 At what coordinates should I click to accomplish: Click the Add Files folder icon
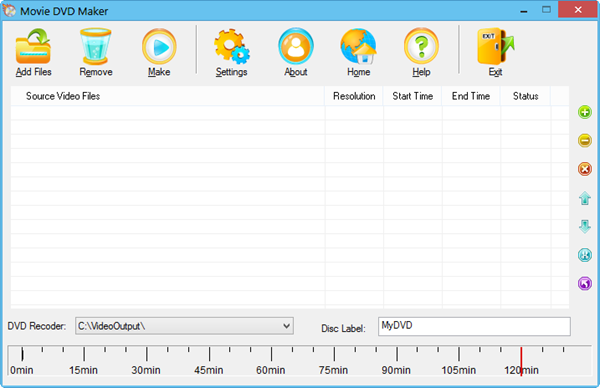point(33,46)
